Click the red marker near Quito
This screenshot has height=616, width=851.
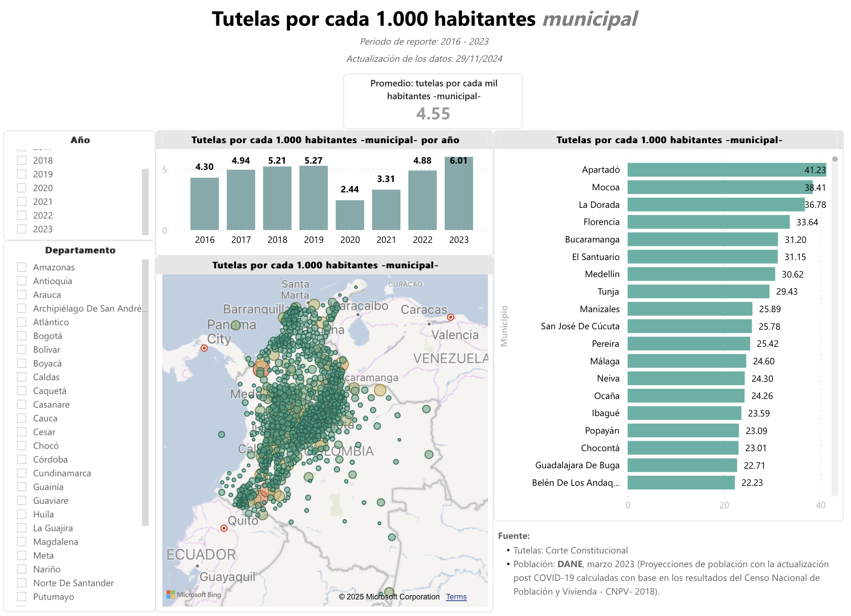click(224, 528)
